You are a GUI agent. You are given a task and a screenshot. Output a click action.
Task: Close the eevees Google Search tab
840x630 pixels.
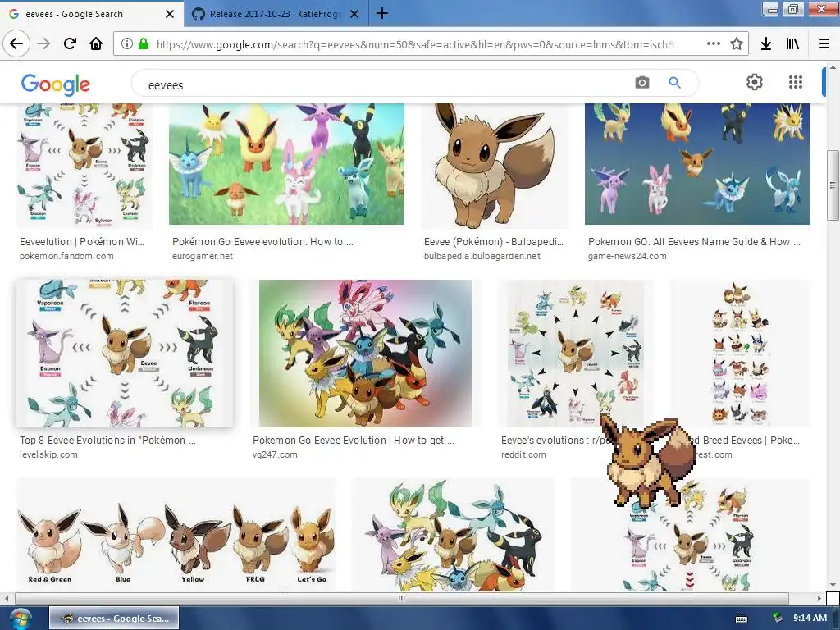tap(170, 14)
